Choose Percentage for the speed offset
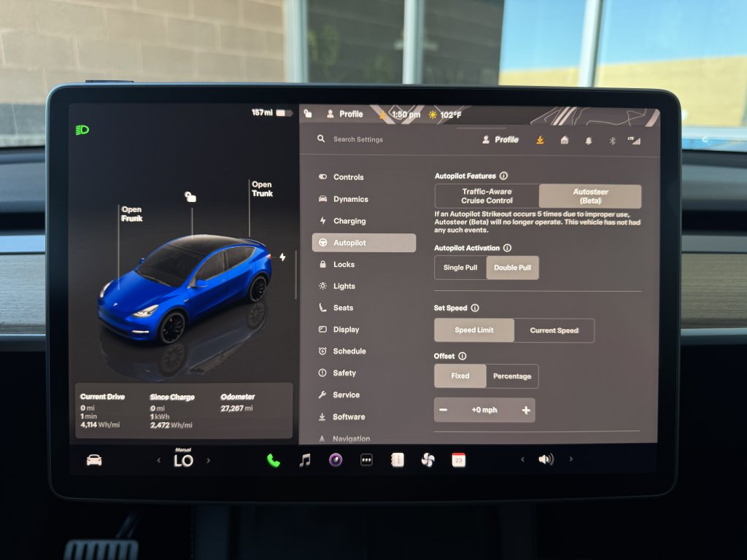Viewport: 747px width, 560px height. pos(511,376)
